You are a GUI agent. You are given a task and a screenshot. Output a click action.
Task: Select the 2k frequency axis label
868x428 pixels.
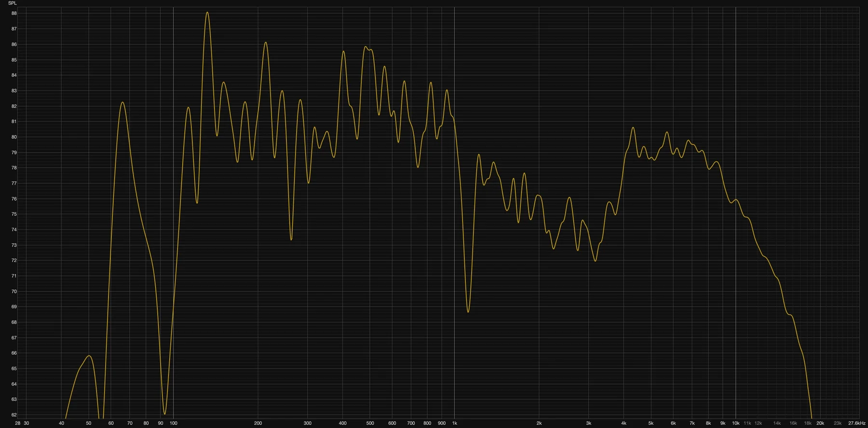point(539,423)
